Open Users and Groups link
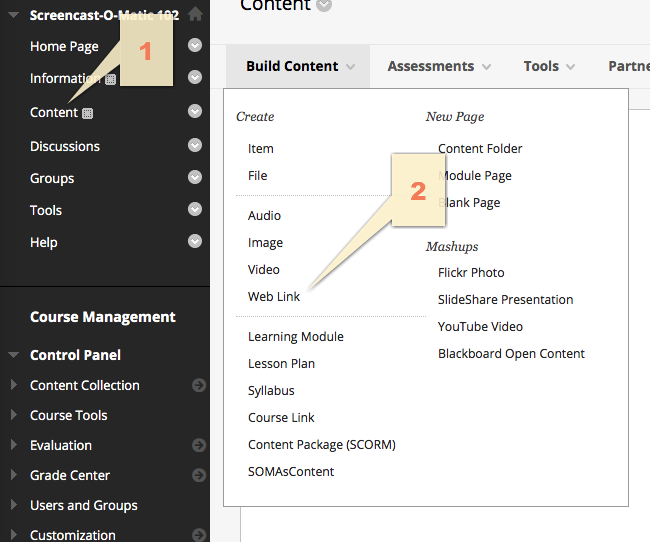The height and width of the screenshot is (542, 650). [x=83, y=505]
